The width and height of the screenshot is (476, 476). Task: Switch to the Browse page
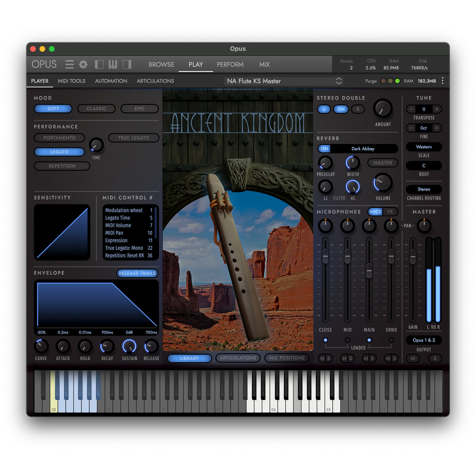click(x=161, y=64)
